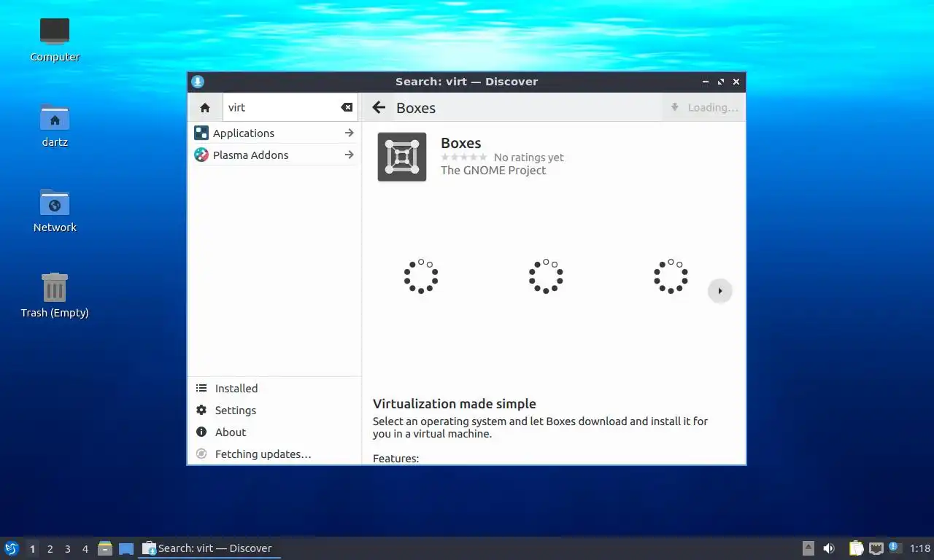This screenshot has height=560, width=934.
Task: Expand Plasma Addons with its arrow
Action: (x=349, y=155)
